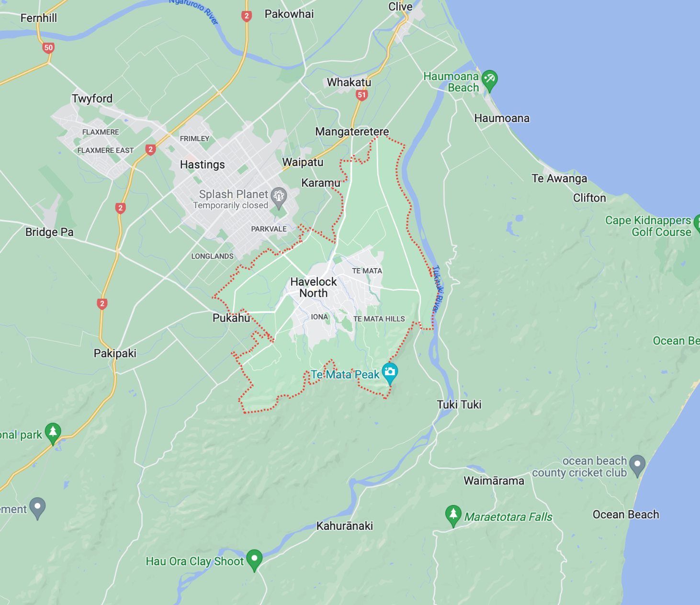Click the Pakipaki label
The width and height of the screenshot is (700, 605).
(115, 353)
